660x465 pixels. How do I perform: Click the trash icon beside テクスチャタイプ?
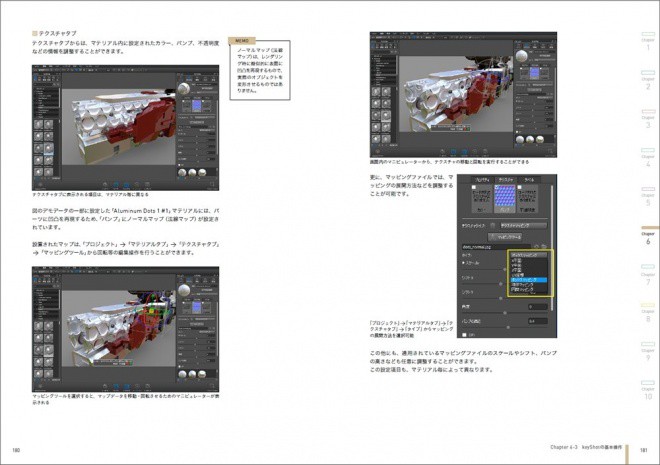point(493,226)
